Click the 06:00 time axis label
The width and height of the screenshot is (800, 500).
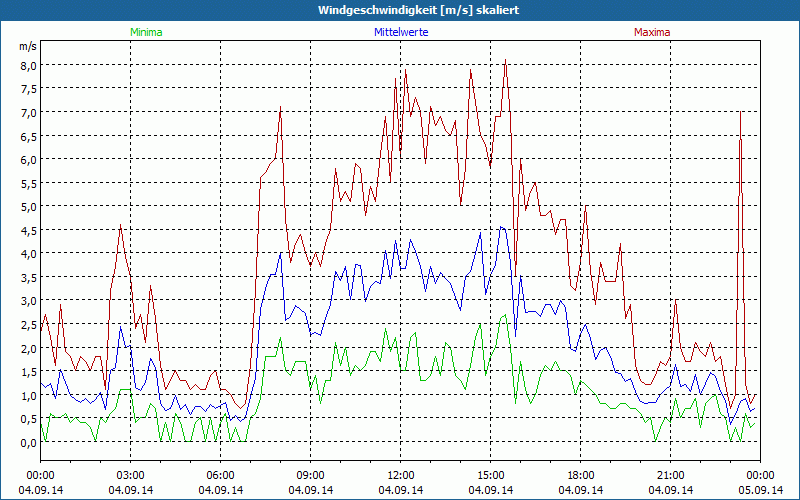coord(220,476)
